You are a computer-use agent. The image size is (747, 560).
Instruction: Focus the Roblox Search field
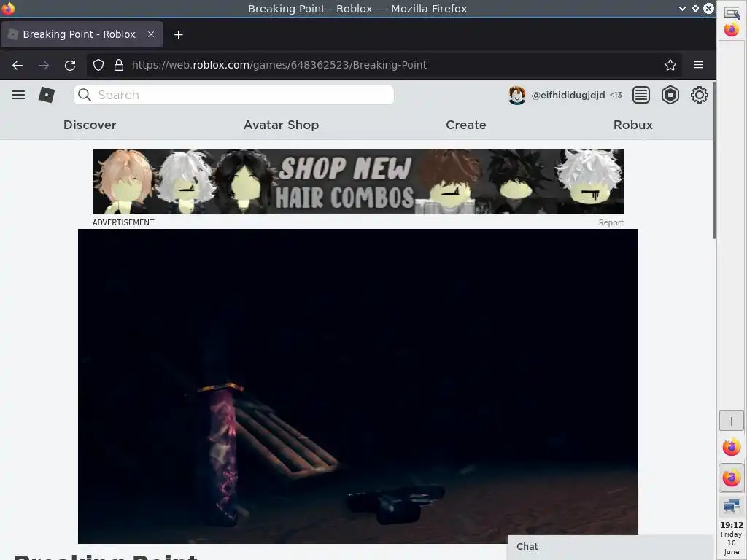click(x=233, y=95)
